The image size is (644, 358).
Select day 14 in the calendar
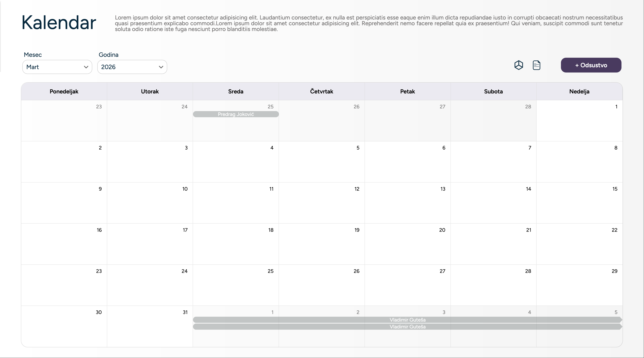[493, 203]
